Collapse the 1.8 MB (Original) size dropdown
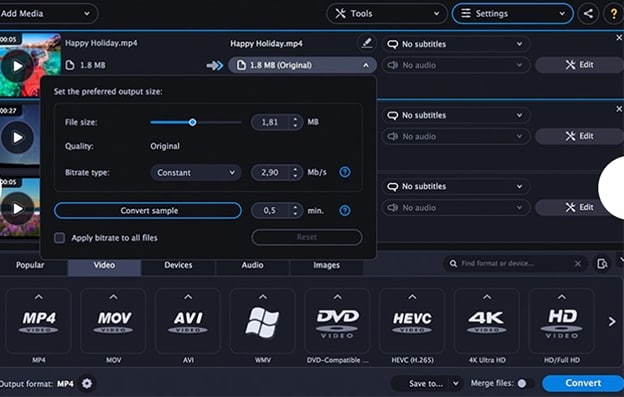This screenshot has height=397, width=624. [x=302, y=65]
